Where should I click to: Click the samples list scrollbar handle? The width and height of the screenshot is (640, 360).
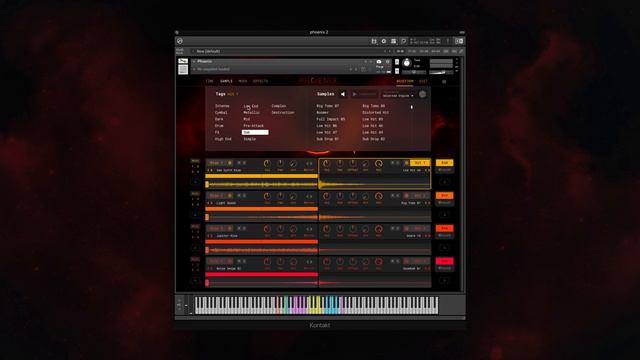(x=411, y=107)
